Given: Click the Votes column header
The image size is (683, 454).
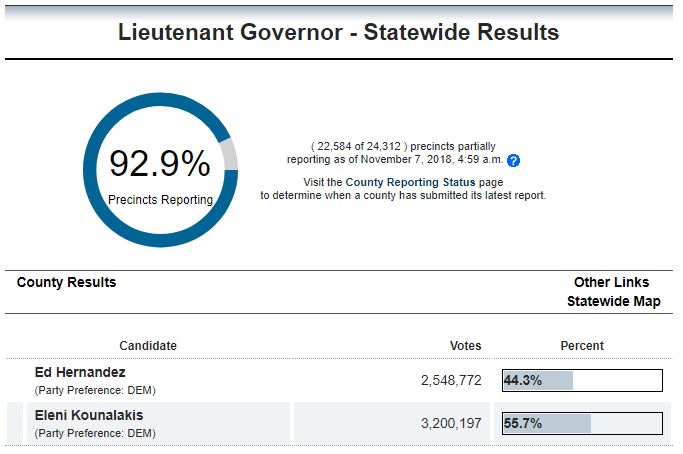Looking at the screenshot, I should coord(466,346).
